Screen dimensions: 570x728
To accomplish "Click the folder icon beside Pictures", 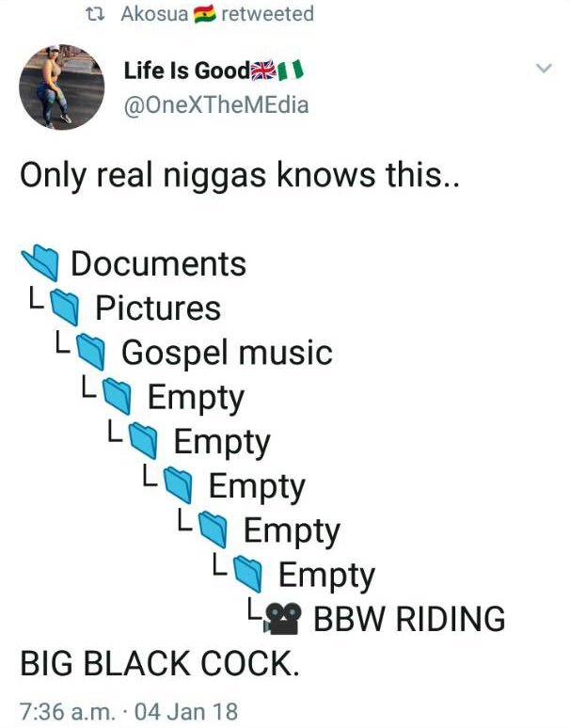I will pos(65,307).
